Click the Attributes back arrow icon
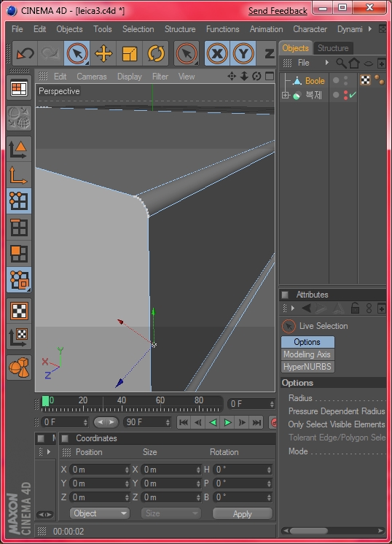The image size is (392, 544). point(307,308)
